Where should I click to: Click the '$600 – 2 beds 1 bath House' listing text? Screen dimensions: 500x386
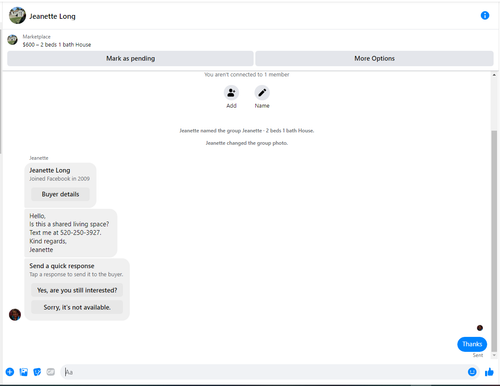[57, 45]
